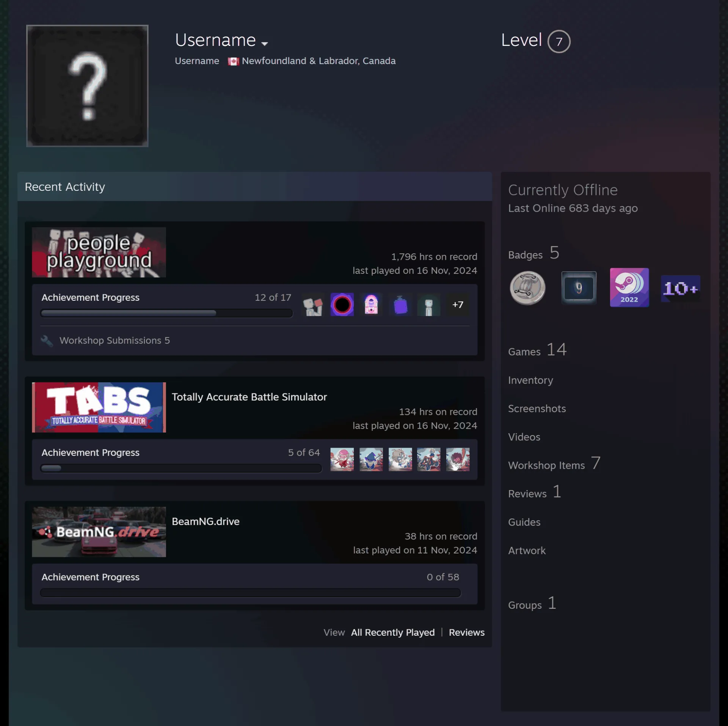728x726 pixels.
Task: Open the Username dropdown arrow
Action: point(265,44)
